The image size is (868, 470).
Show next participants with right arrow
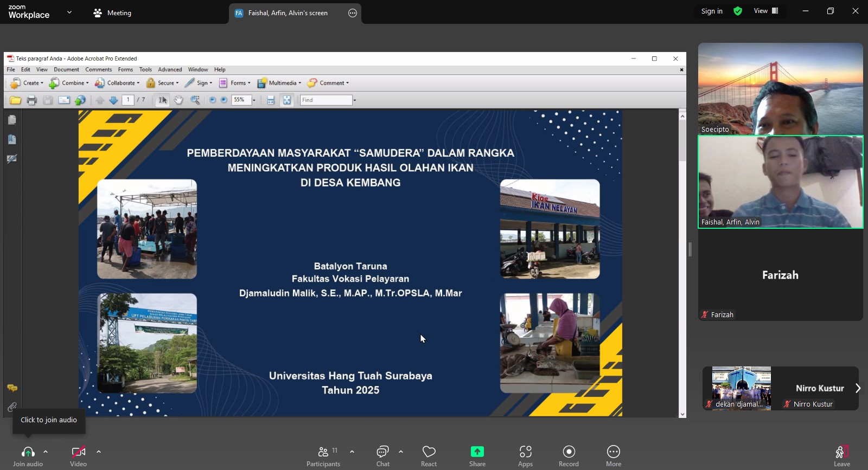tap(858, 388)
